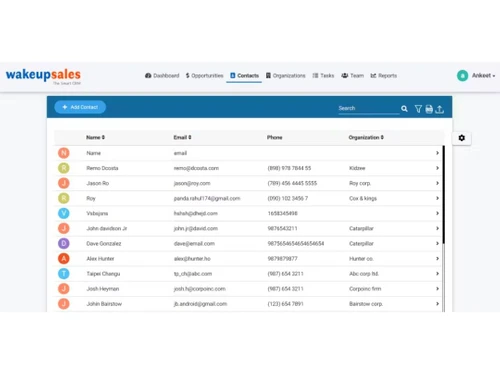
Task: Select avatar T of Taipei Changu
Action: tap(64, 274)
